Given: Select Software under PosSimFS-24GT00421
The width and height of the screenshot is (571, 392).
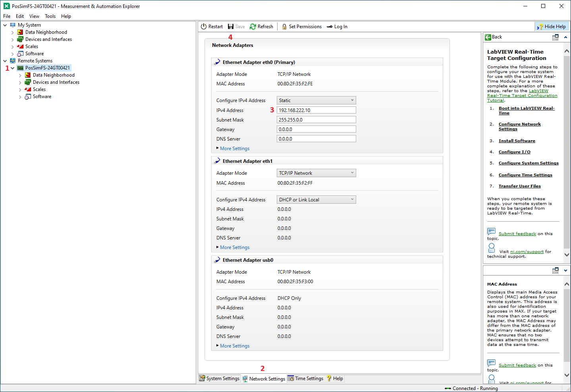Looking at the screenshot, I should click(42, 97).
